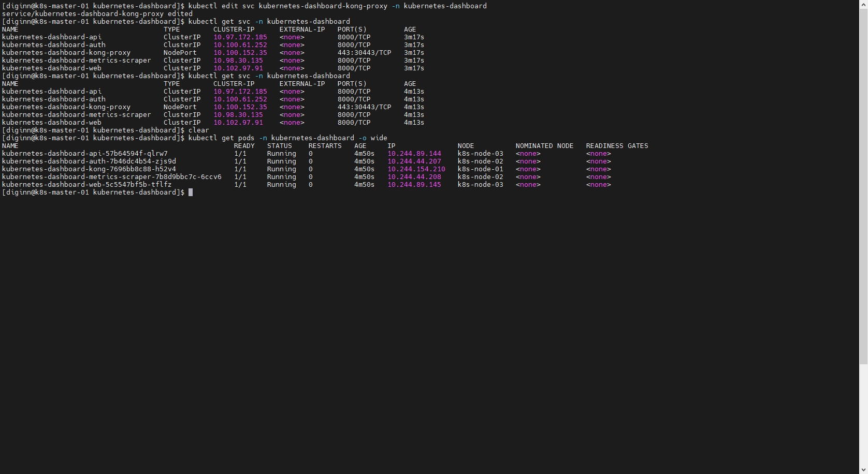Screen dimensions: 868x474
Task: Click the 'clear' command text
Action: pyautogui.click(x=198, y=130)
